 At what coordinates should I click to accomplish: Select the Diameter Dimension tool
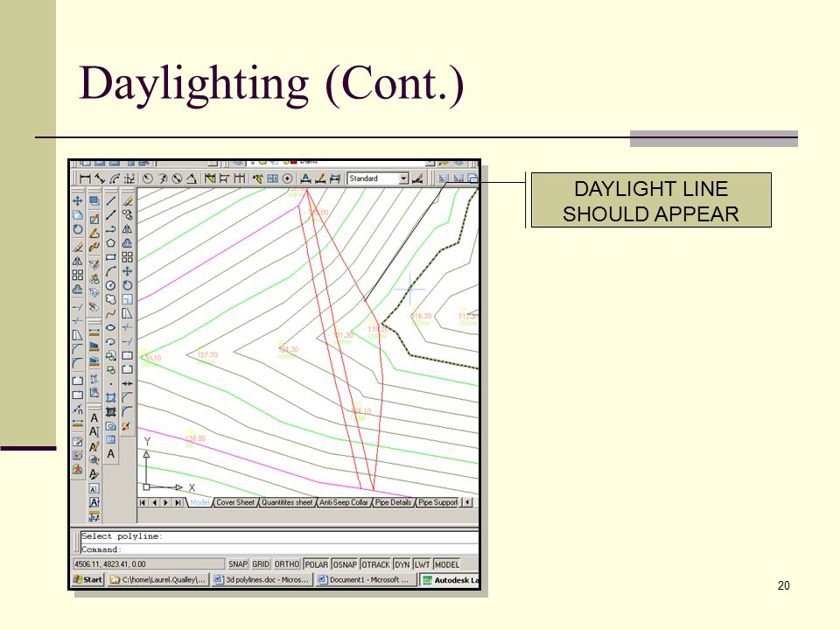[177, 178]
